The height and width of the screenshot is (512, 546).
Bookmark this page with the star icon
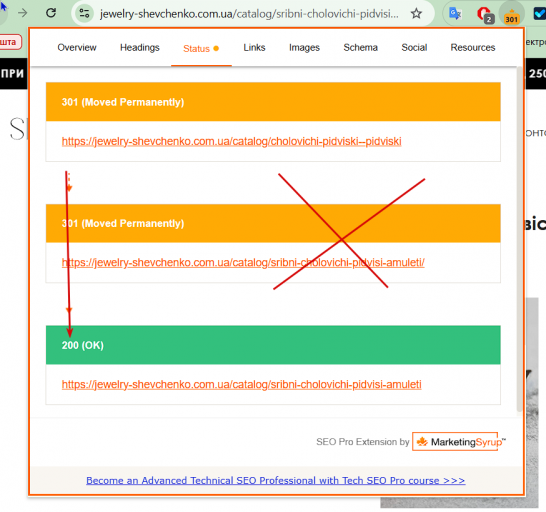(x=416, y=14)
